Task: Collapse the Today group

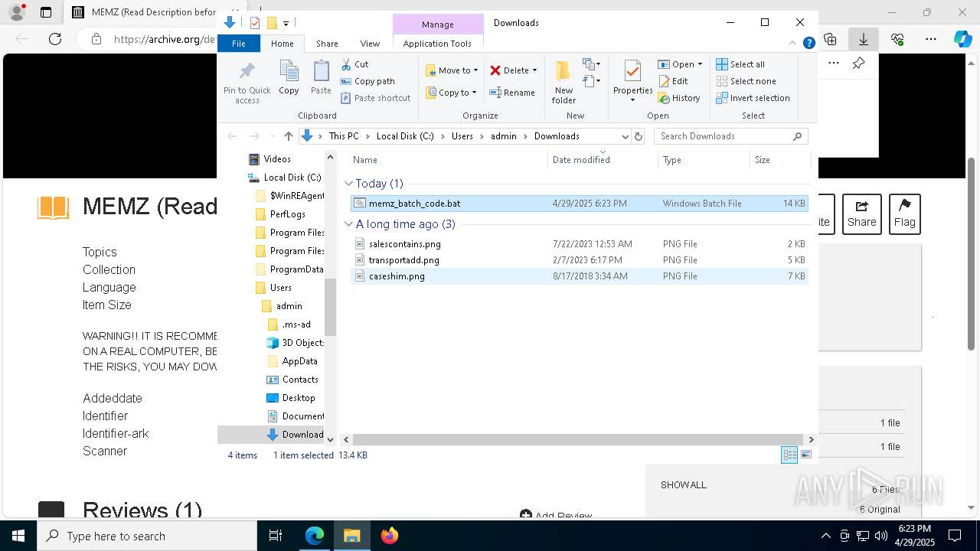Action: tap(349, 184)
